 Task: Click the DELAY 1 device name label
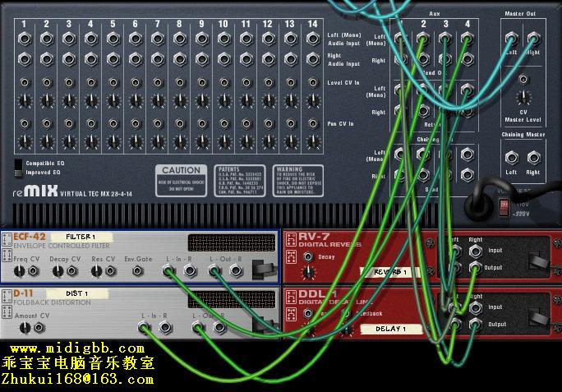point(390,329)
